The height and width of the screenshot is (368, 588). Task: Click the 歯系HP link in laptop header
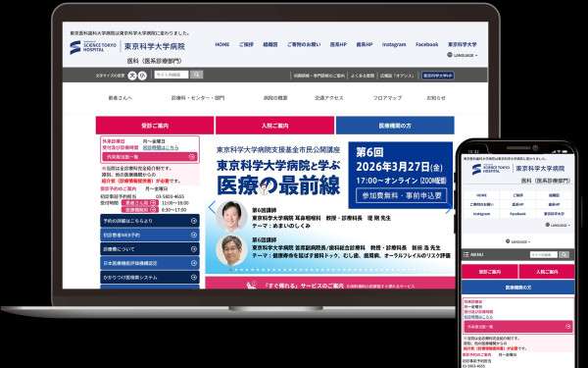click(x=365, y=44)
